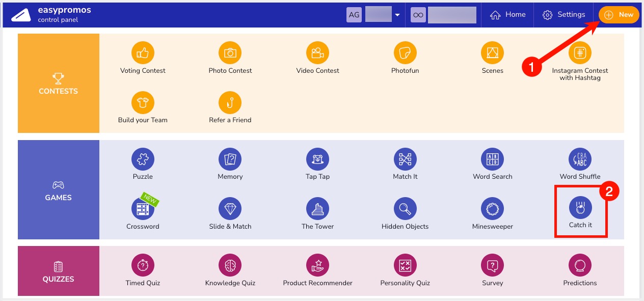This screenshot has width=644, height=301.
Task: Select the Tap Tap game icon
Action: [317, 159]
